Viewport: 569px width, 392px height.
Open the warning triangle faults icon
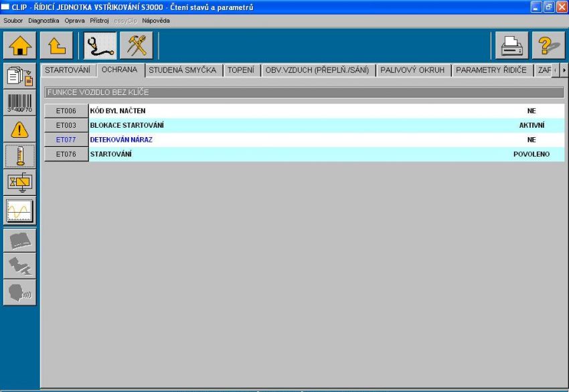(x=19, y=130)
